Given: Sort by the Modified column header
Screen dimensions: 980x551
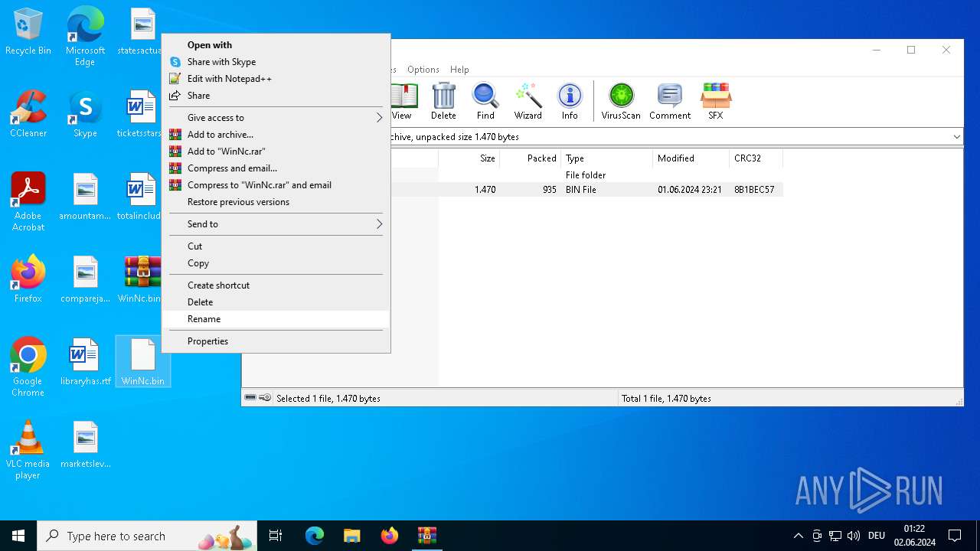Looking at the screenshot, I should 691,158.
